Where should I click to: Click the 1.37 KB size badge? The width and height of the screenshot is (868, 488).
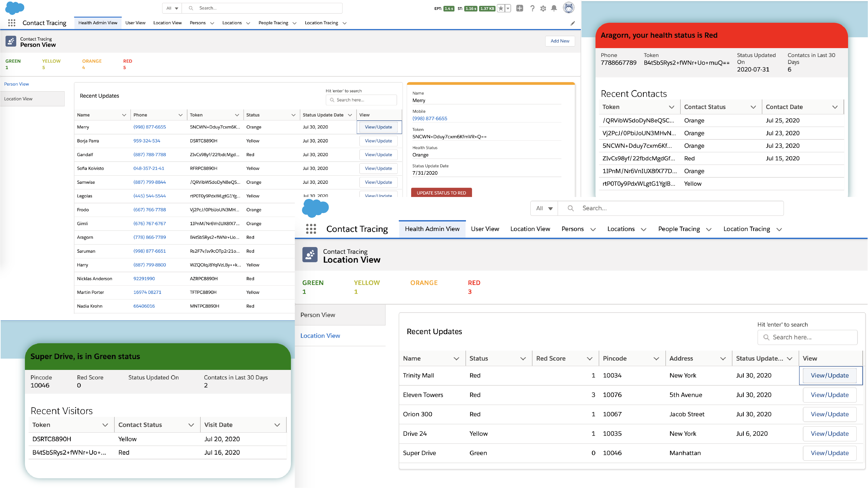click(x=487, y=8)
